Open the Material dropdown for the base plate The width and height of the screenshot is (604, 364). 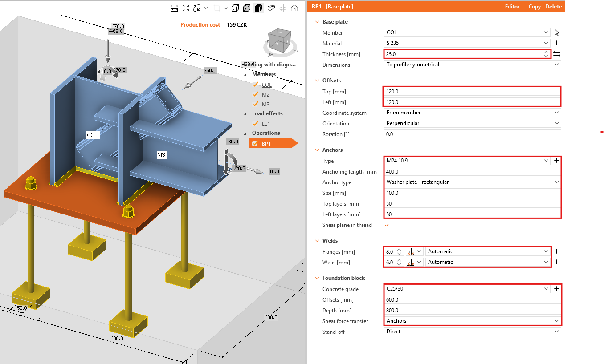click(x=466, y=43)
